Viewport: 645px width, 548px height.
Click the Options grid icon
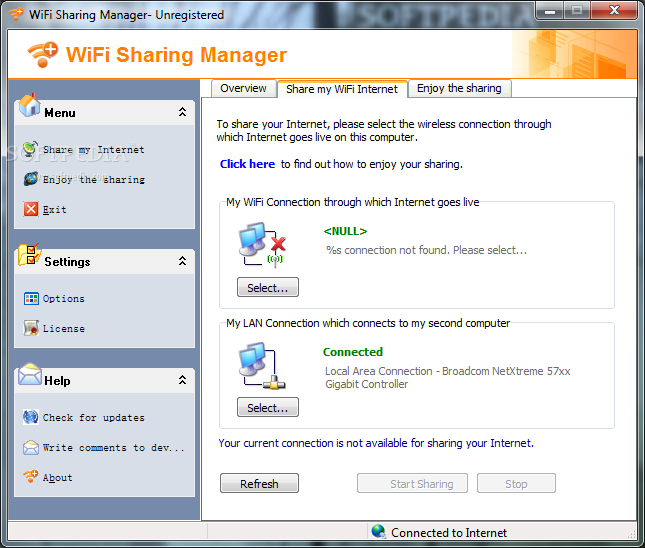click(x=31, y=298)
